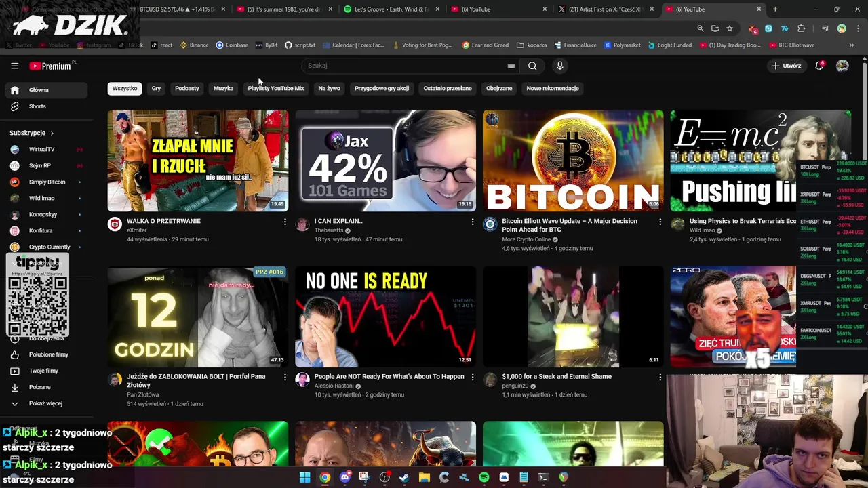Select Nowe rekomendacje chip
The height and width of the screenshot is (488, 868).
pos(553,88)
